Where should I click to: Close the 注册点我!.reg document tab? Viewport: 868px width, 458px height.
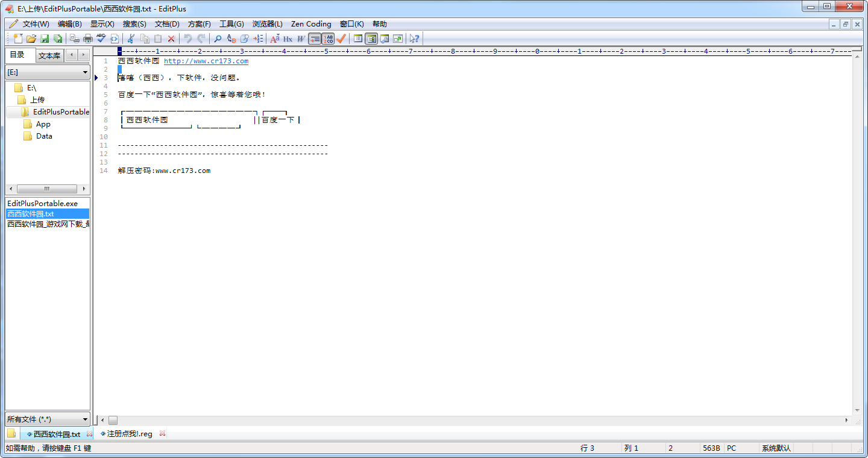[x=162, y=434]
